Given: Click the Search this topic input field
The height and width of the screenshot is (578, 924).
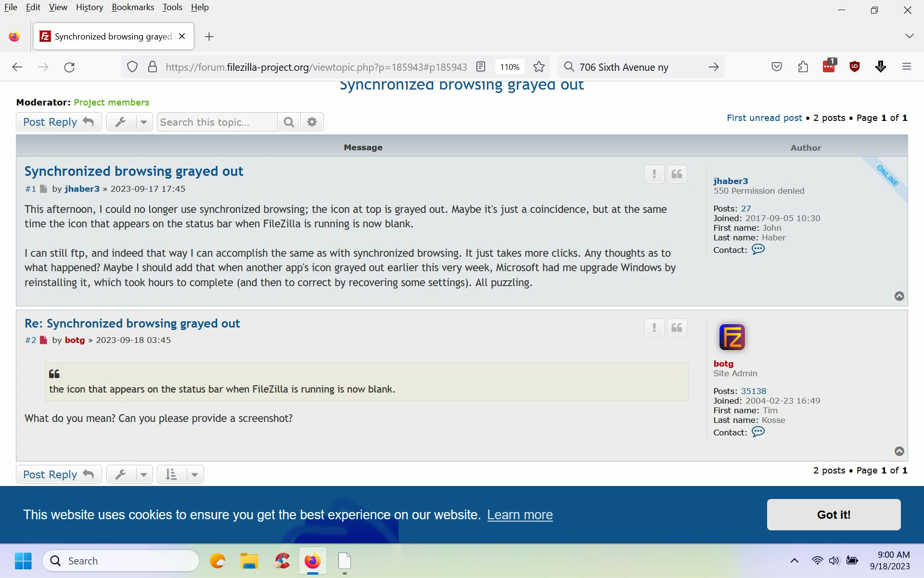Looking at the screenshot, I should coord(218,122).
